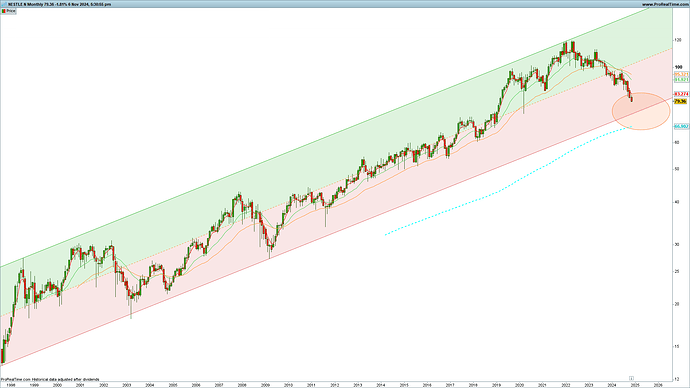Click the 2003 label on time axis
The height and width of the screenshot is (388, 690).
(x=126, y=385)
